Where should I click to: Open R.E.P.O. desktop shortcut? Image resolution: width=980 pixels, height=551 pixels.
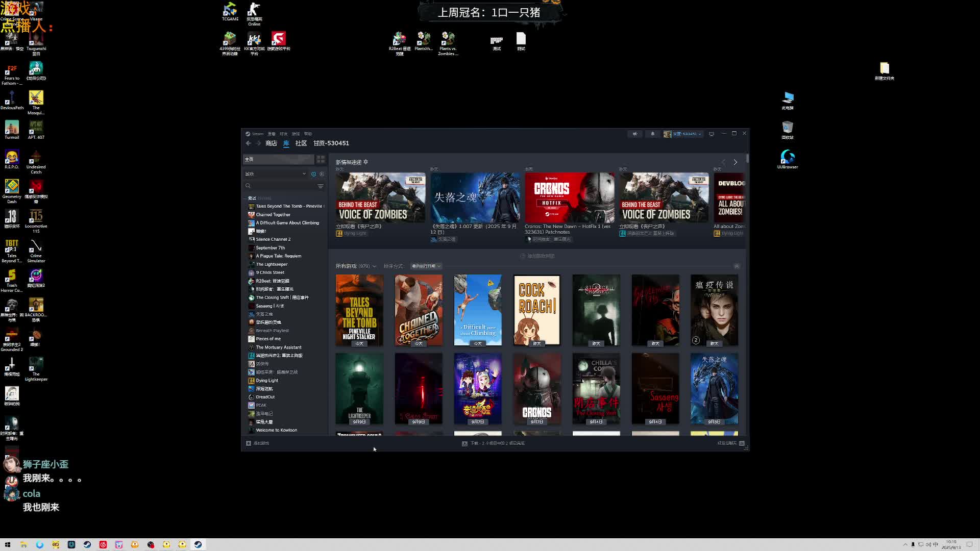click(12, 160)
